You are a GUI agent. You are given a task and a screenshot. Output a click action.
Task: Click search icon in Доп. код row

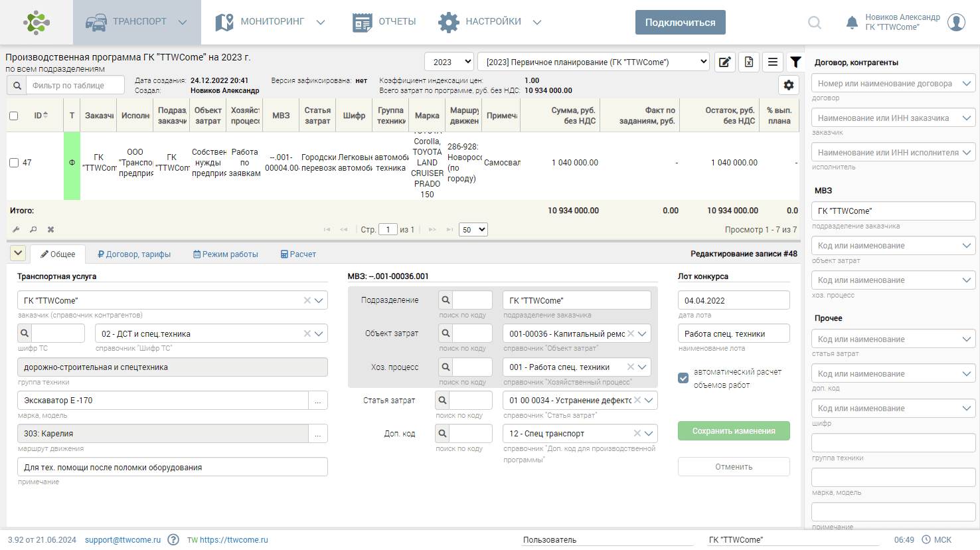[443, 433]
